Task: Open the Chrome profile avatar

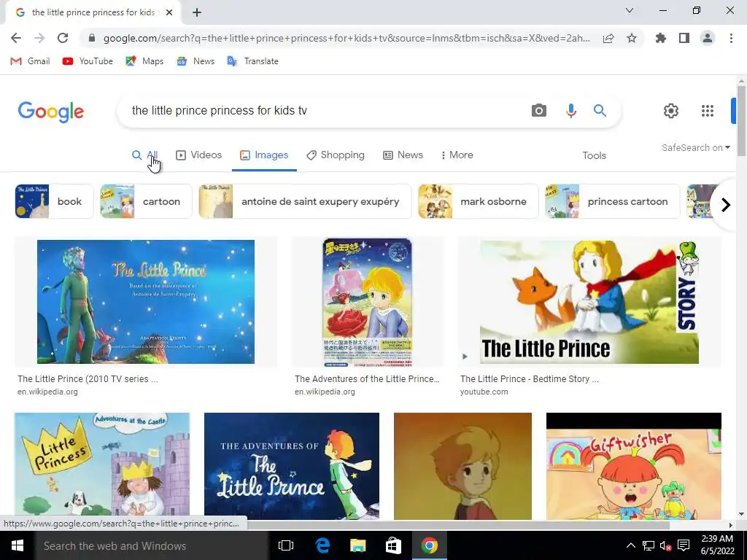Action: 708,38
